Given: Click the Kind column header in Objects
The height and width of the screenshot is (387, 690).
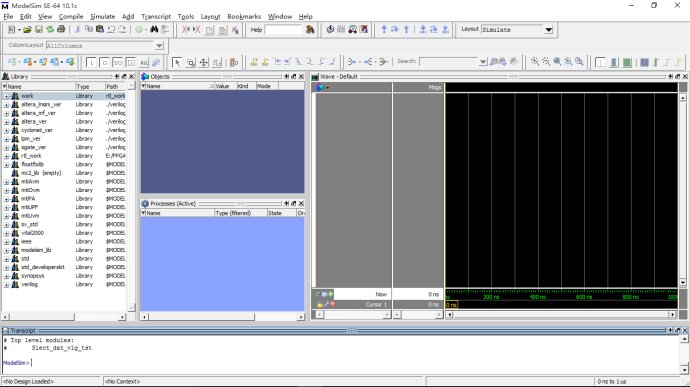Looking at the screenshot, I should pos(246,86).
